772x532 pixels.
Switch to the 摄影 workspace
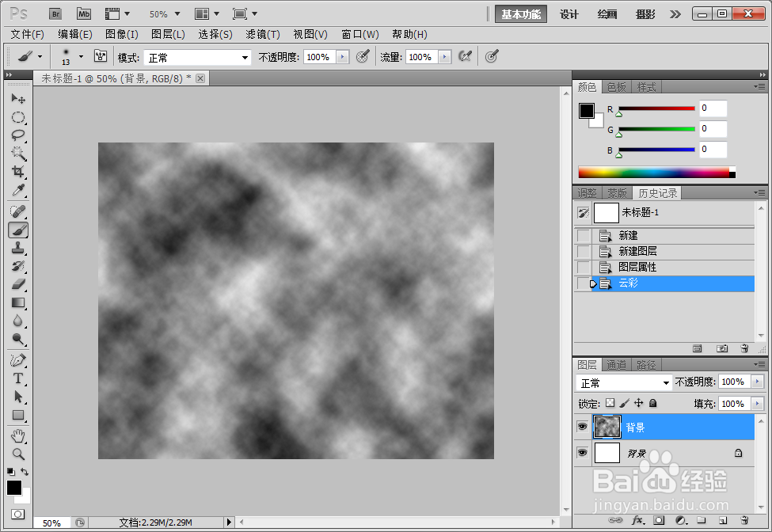pos(645,14)
